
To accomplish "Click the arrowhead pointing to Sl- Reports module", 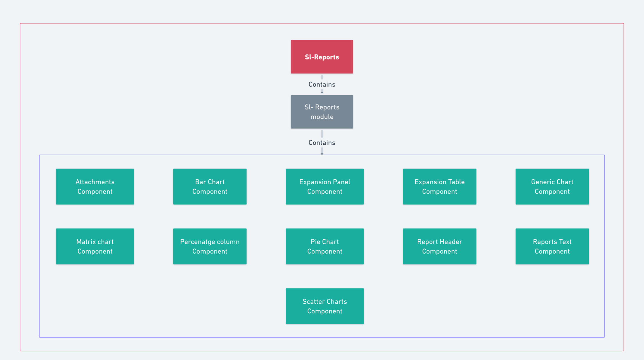I will pyautogui.click(x=322, y=92).
